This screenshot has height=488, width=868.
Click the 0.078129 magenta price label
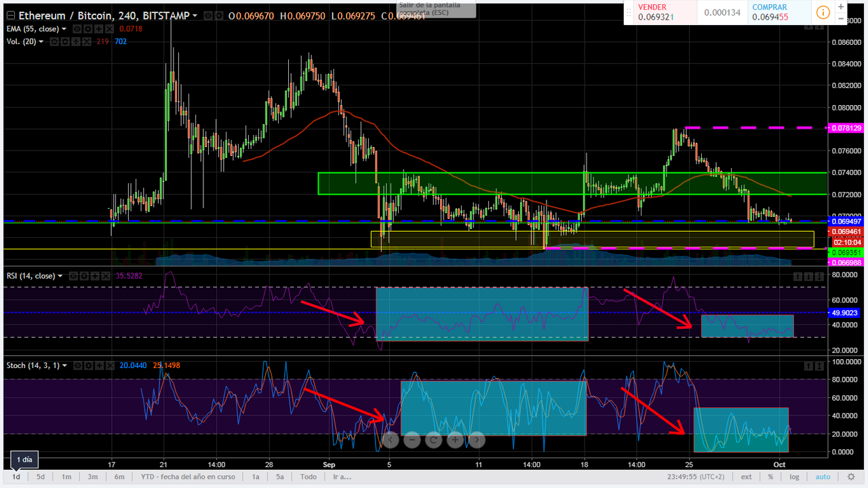pyautogui.click(x=847, y=127)
